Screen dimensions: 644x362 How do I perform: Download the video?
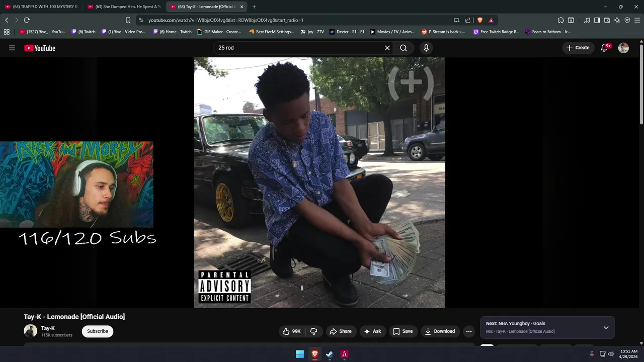[x=440, y=331]
